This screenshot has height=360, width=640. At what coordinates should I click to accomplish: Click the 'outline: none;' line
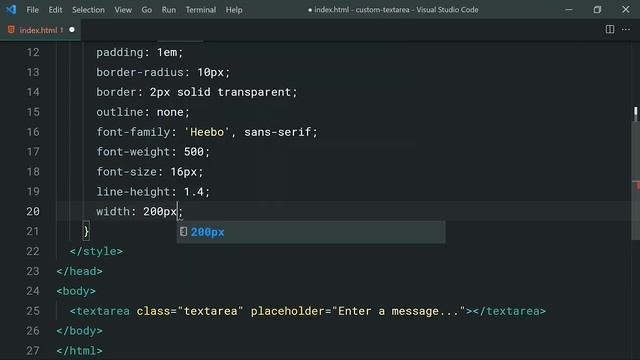coord(143,112)
